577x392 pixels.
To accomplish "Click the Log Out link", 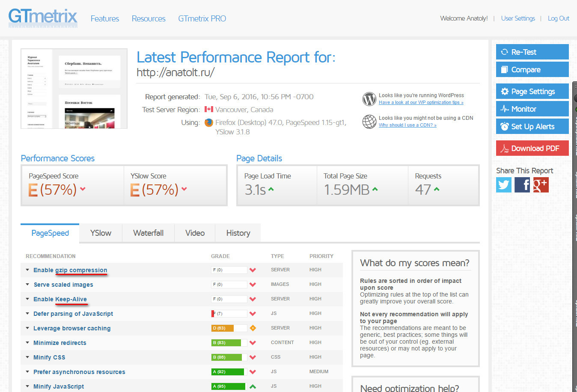I will (558, 18).
